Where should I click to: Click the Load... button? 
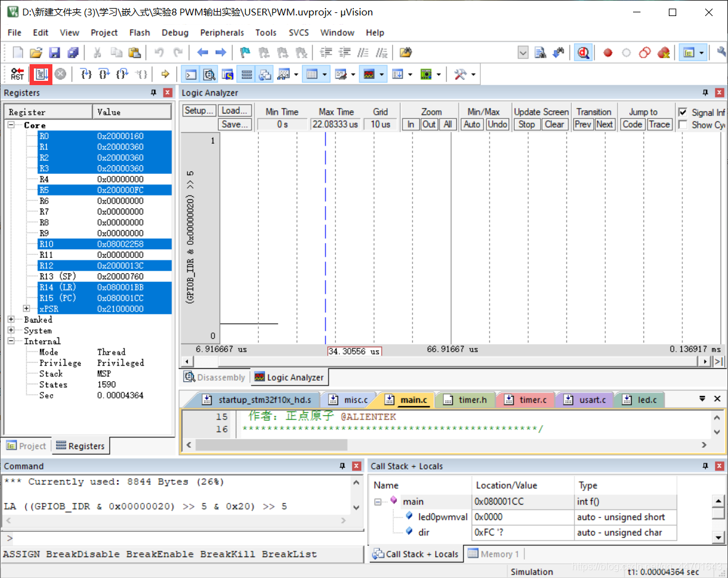point(235,110)
